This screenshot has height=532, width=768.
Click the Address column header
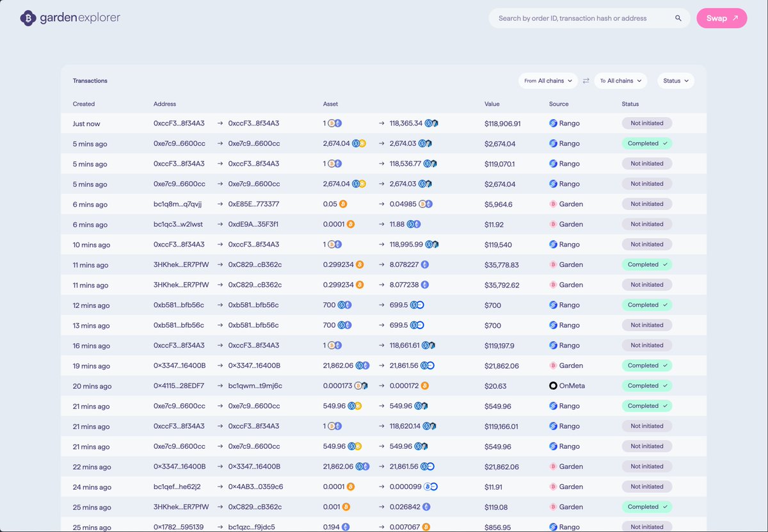[164, 104]
